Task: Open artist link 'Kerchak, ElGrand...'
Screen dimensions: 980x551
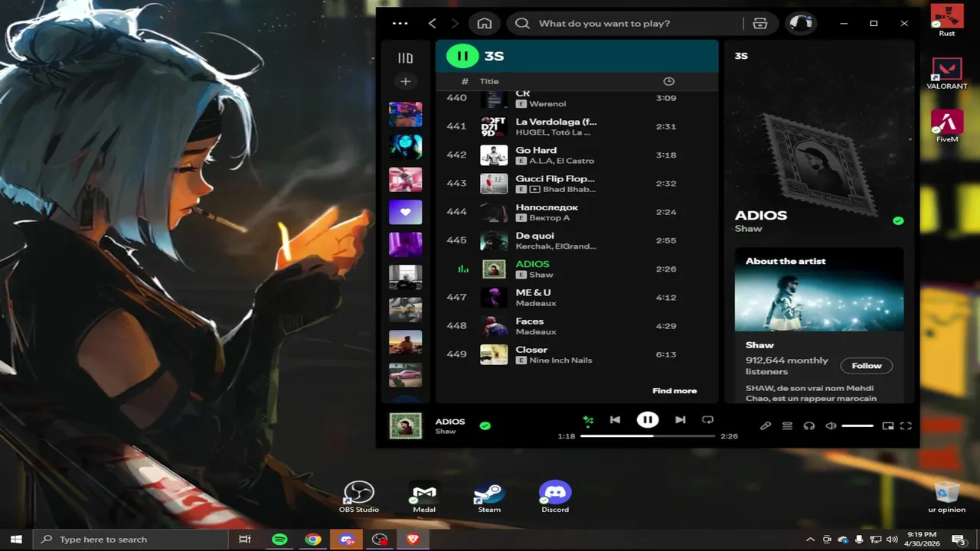Action: [x=556, y=246]
